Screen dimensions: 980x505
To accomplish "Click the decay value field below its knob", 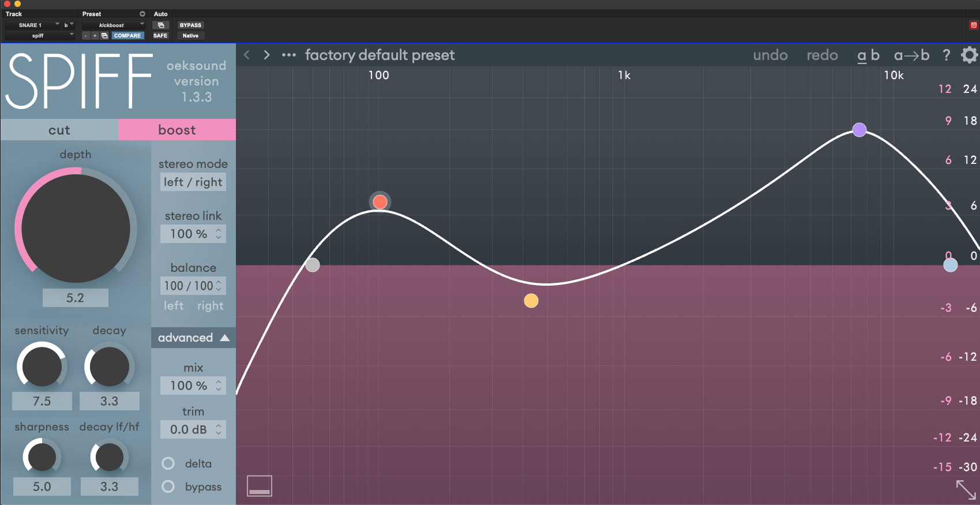I will [x=109, y=401].
